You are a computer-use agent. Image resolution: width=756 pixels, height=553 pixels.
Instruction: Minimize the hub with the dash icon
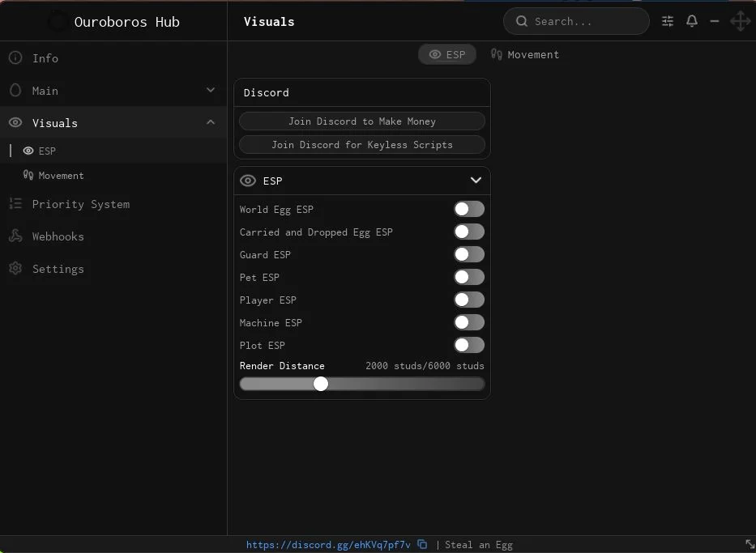[x=715, y=21]
